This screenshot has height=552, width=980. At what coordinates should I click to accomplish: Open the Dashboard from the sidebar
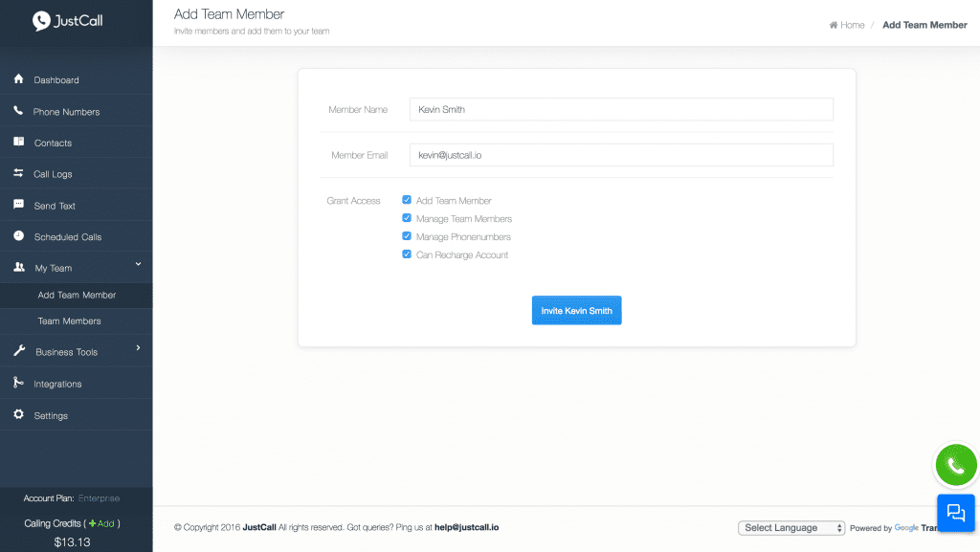pos(55,78)
